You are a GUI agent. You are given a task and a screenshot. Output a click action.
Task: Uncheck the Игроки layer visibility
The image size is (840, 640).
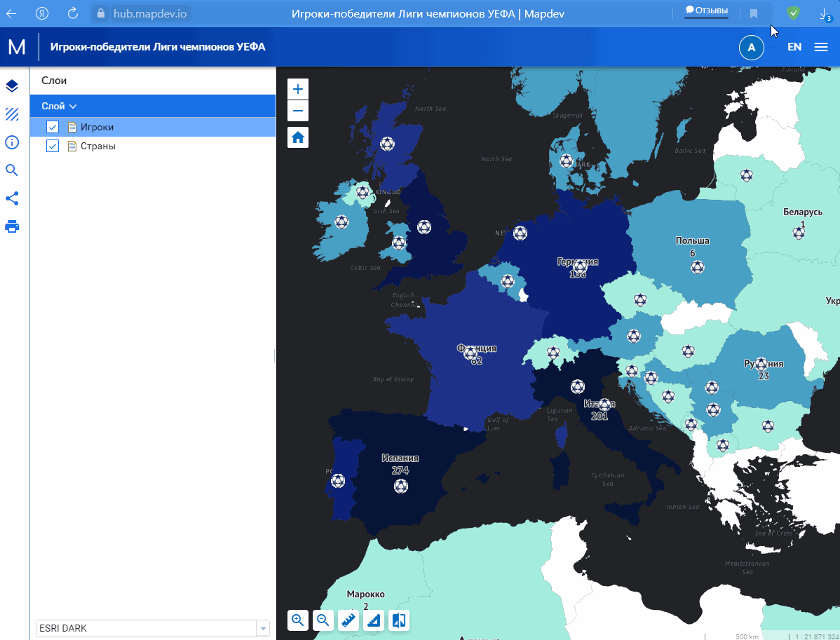[x=53, y=127]
